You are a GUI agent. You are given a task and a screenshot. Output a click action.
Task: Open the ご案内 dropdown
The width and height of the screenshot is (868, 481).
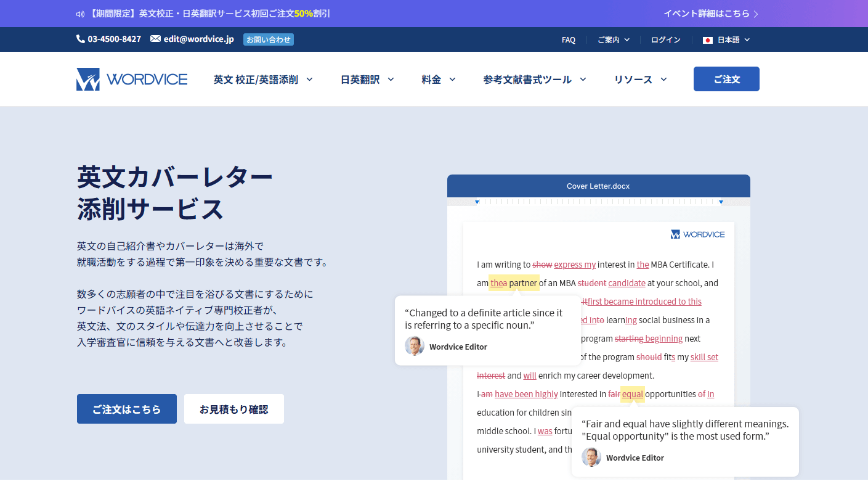point(614,40)
